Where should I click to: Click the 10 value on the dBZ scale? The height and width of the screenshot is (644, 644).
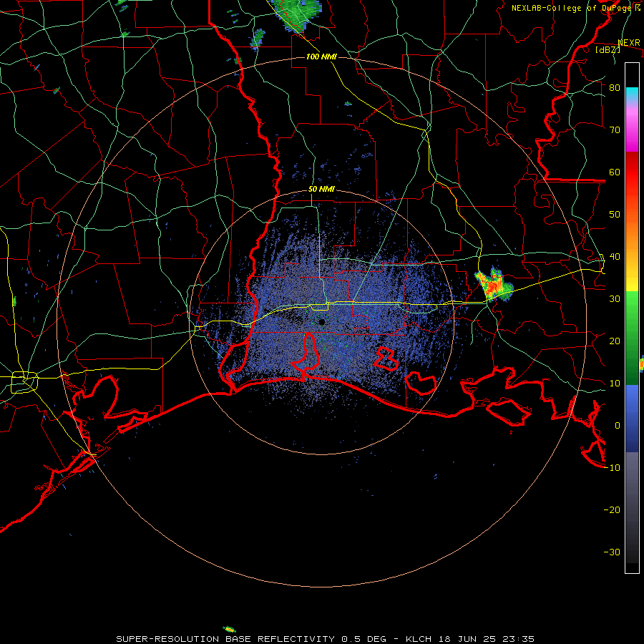pyautogui.click(x=615, y=384)
